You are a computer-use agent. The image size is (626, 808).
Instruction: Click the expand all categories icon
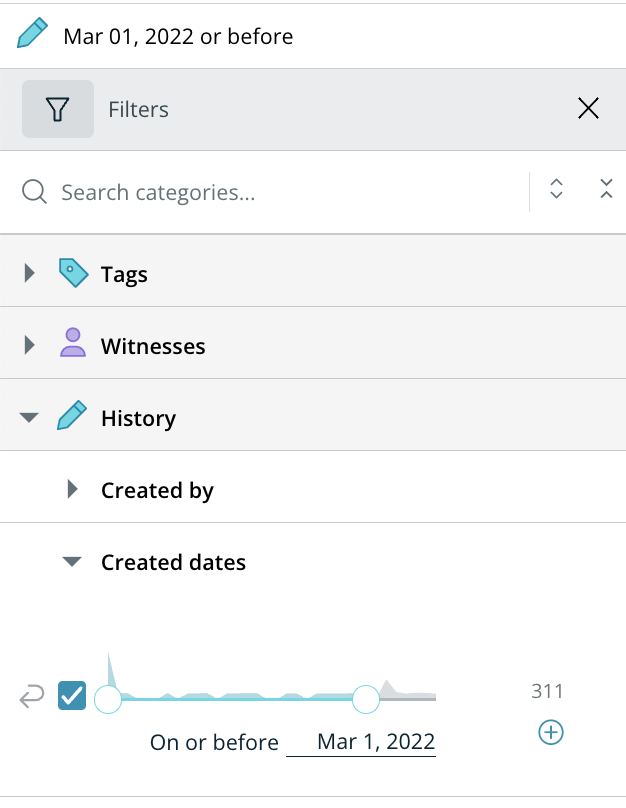coord(556,189)
